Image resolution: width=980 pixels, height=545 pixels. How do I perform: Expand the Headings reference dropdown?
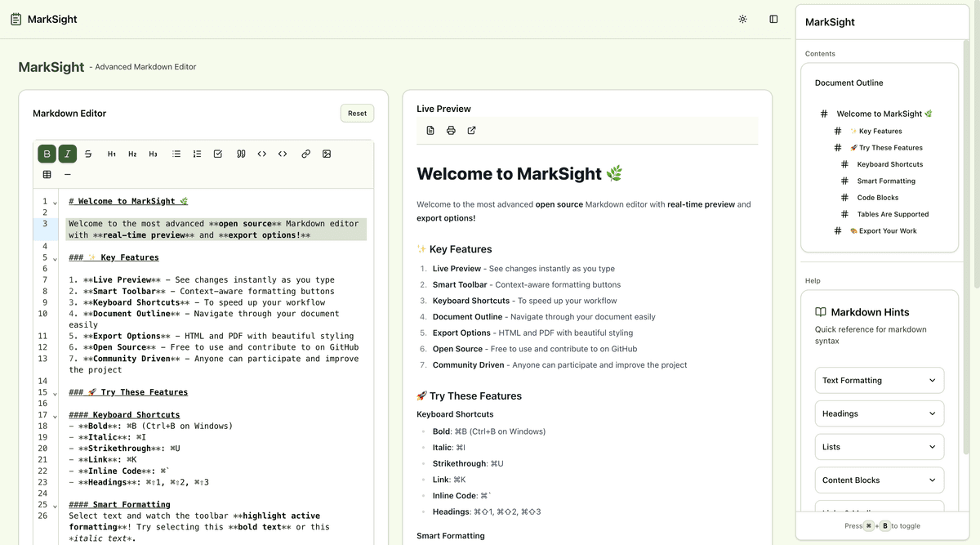(879, 413)
